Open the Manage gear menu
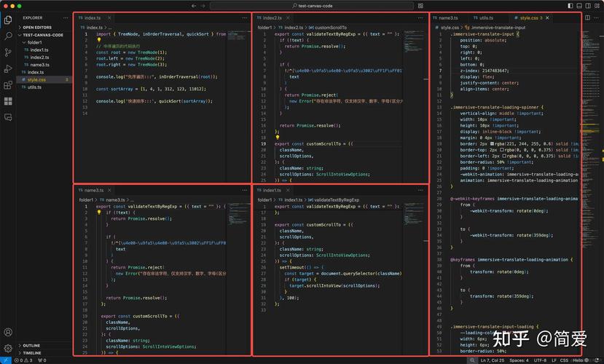Image resolution: width=604 pixels, height=364 pixels. tap(8, 348)
